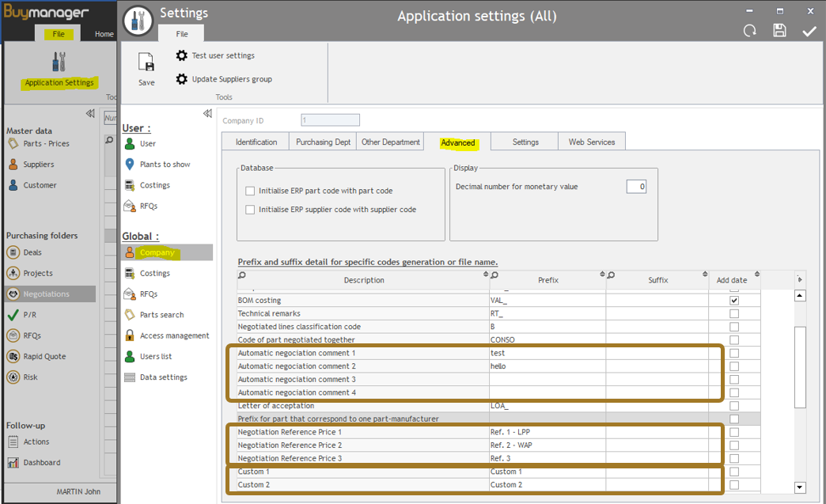The image size is (826, 504).
Task: Open Users list in Global section
Action: coord(155,356)
